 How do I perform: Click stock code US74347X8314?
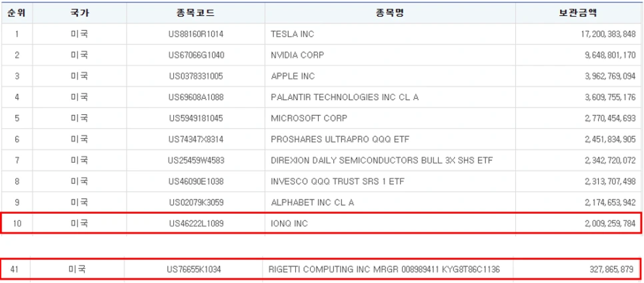tap(196, 139)
